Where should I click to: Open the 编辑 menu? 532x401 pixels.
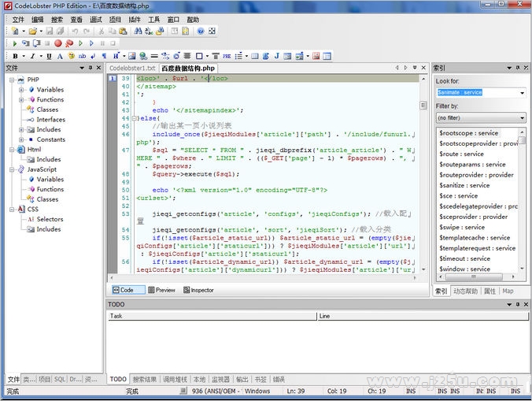[x=37, y=20]
